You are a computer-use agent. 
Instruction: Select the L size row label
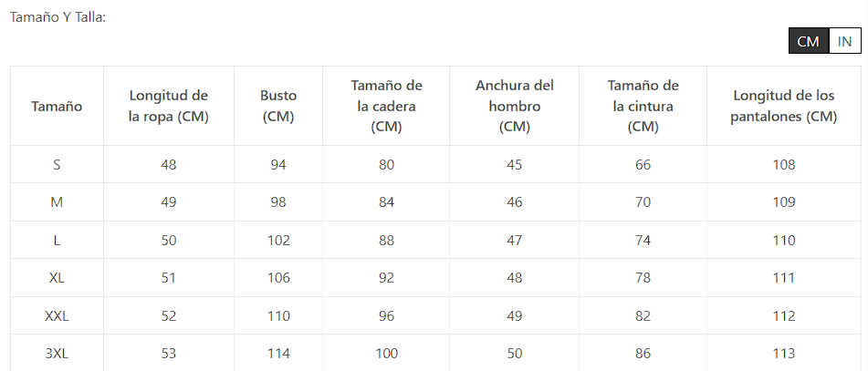[x=57, y=241]
